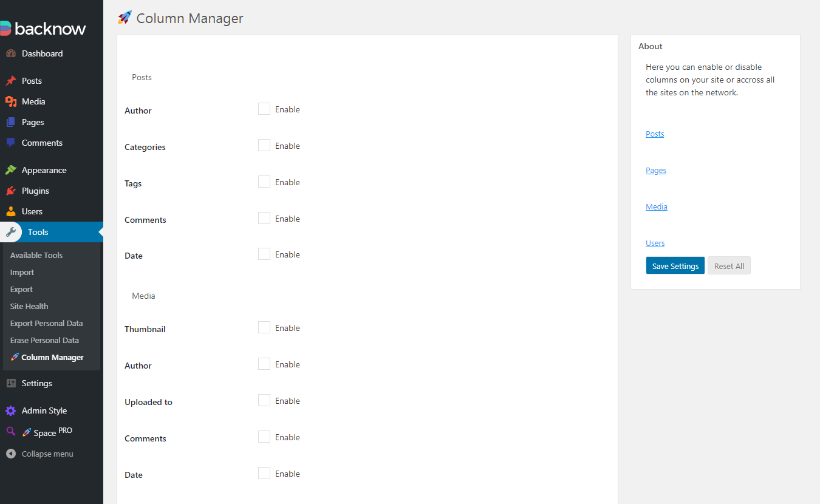Enable the Posts Author column checkbox
Image resolution: width=820 pixels, height=504 pixels.
pos(264,109)
